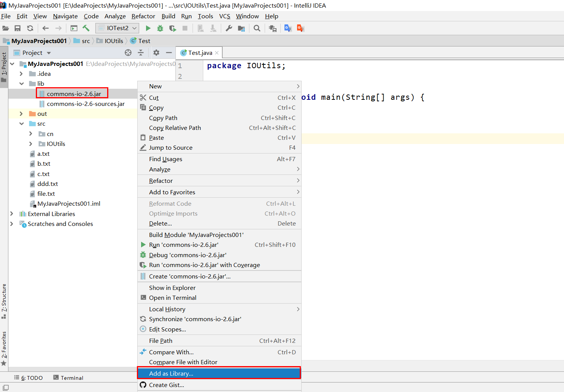Run with coverage toolbar icon
564x392 pixels.
coord(173,28)
